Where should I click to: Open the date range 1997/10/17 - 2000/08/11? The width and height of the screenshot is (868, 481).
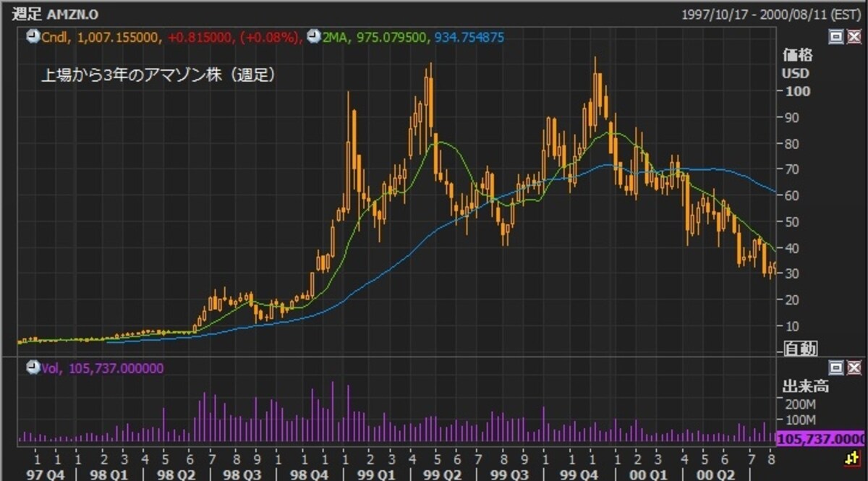pos(770,14)
